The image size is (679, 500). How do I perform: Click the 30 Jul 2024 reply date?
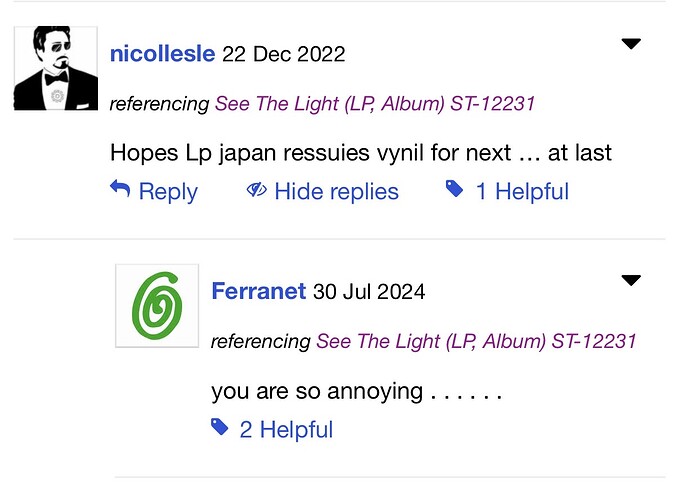pos(369,291)
